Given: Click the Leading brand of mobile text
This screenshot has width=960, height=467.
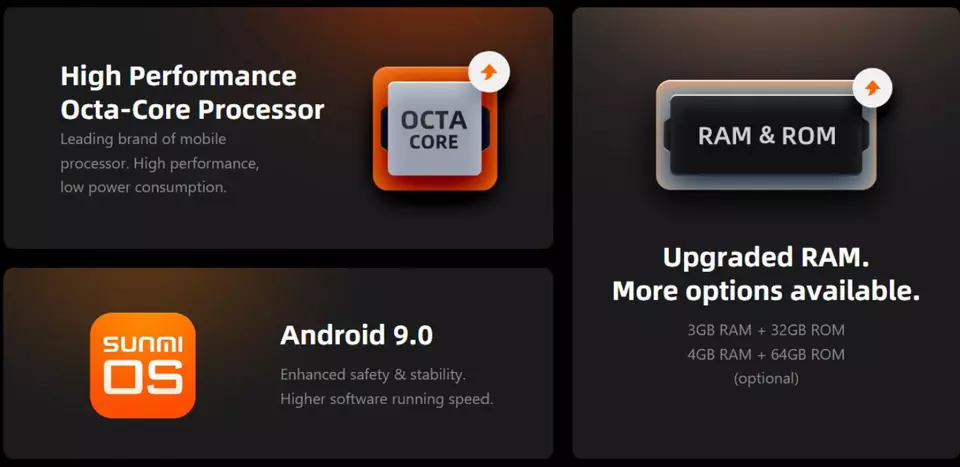Looking at the screenshot, I should click(x=143, y=140).
